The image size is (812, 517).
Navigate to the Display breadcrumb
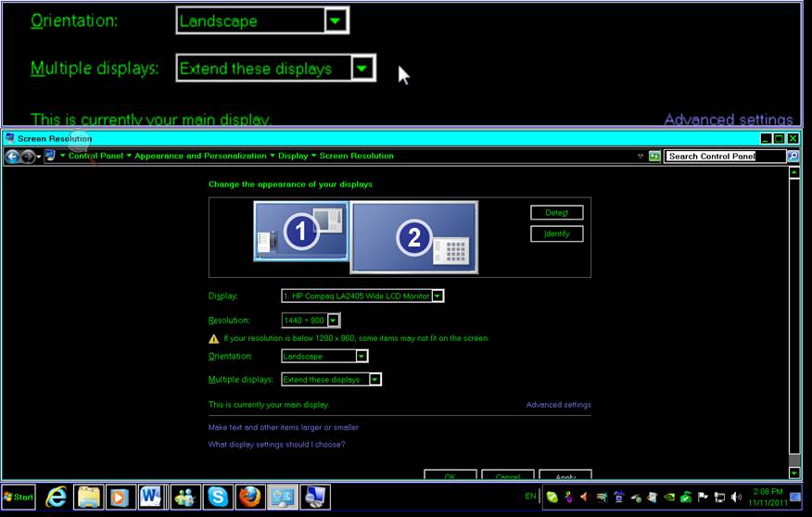click(293, 156)
